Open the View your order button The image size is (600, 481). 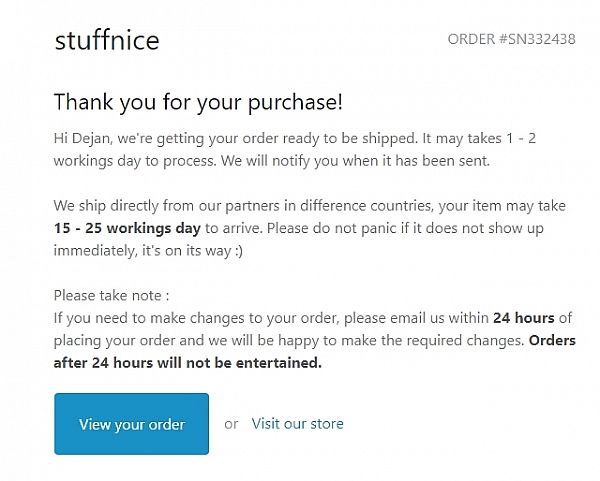(132, 424)
